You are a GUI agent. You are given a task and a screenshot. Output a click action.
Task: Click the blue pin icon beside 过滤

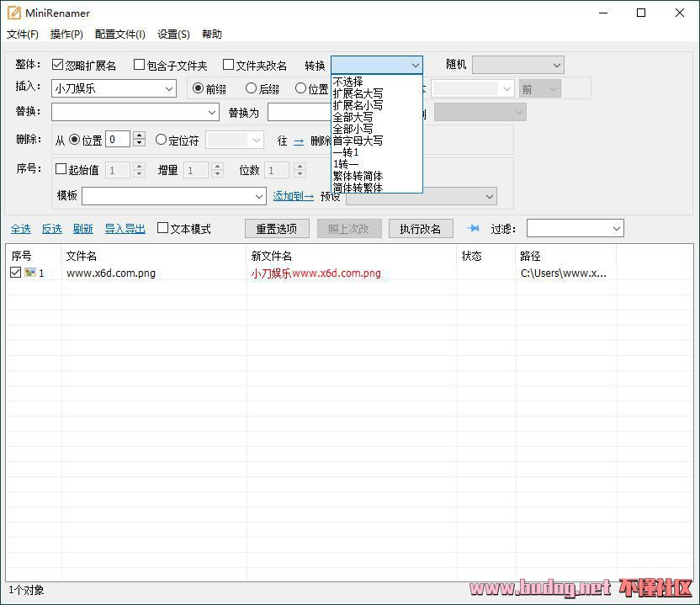473,229
